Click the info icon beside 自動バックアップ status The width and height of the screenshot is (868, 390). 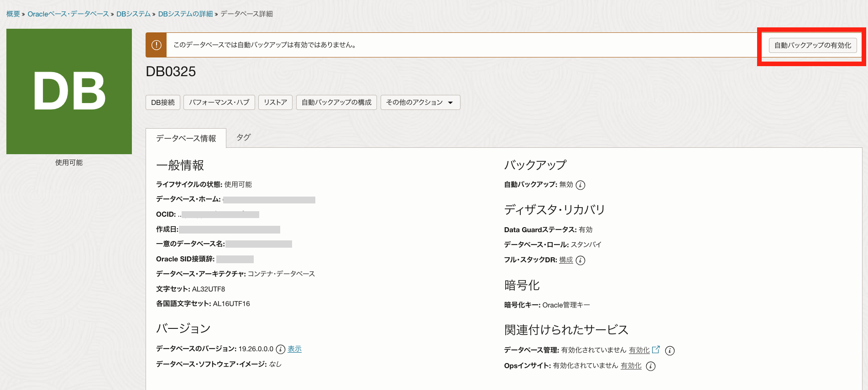tap(580, 185)
